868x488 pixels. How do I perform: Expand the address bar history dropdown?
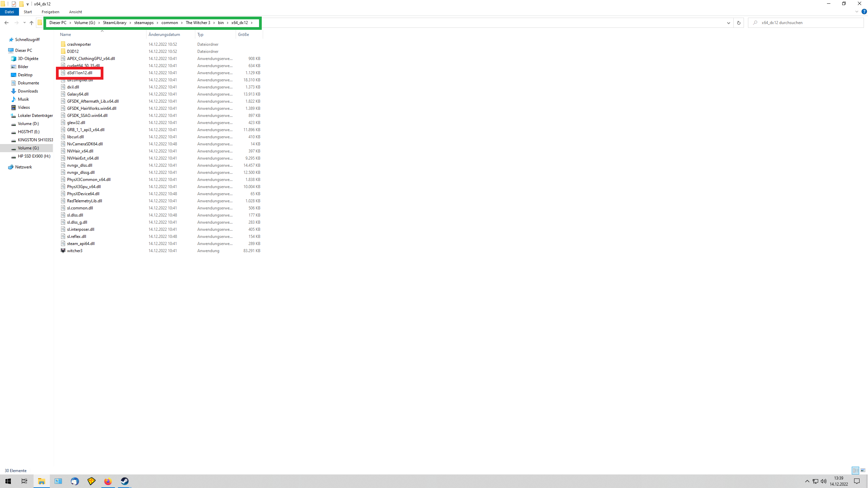pyautogui.click(x=728, y=23)
